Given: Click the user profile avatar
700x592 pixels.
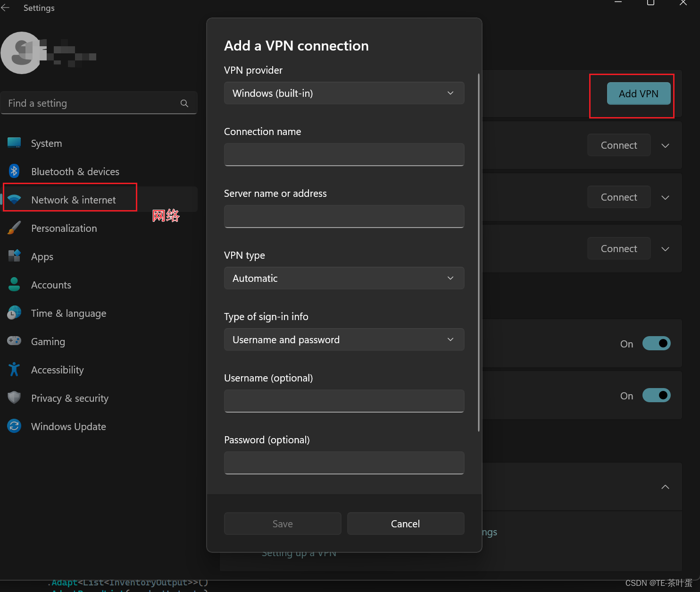Looking at the screenshot, I should [21, 53].
